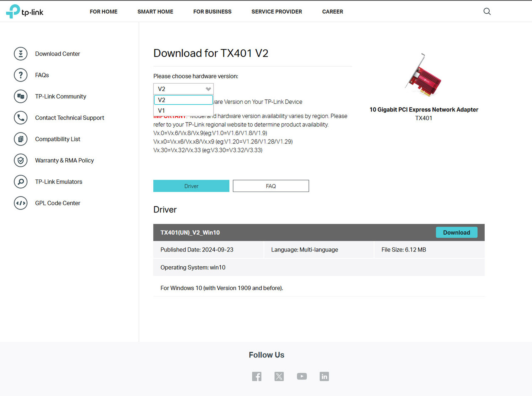Screen dimensions: 532x396
Task: Click the TX401 network adapter product image
Action: pos(424,75)
